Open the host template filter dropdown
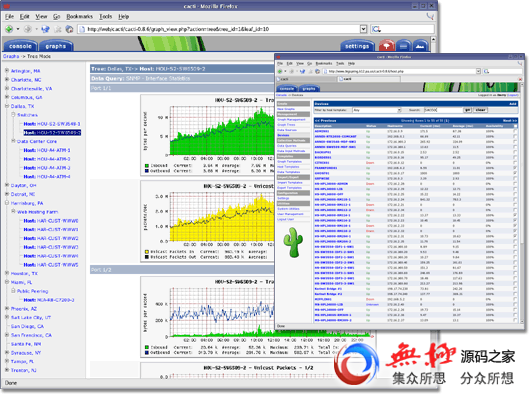530x394 pixels. (377, 110)
